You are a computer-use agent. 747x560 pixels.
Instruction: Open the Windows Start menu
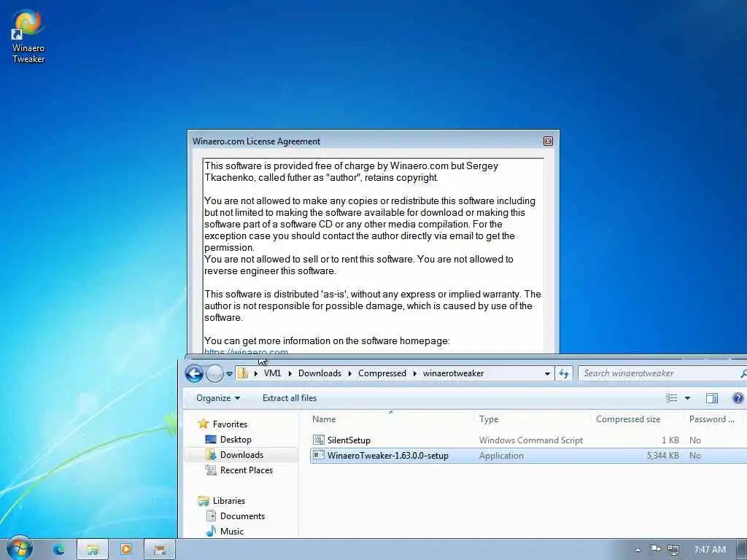point(19,548)
